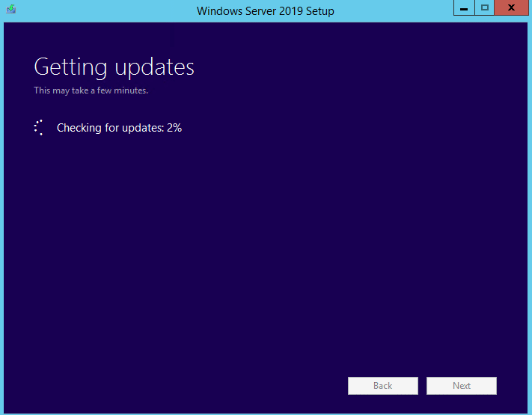
Task: Minimize the Windows Server 2019 Setup window
Action: click(x=465, y=7)
